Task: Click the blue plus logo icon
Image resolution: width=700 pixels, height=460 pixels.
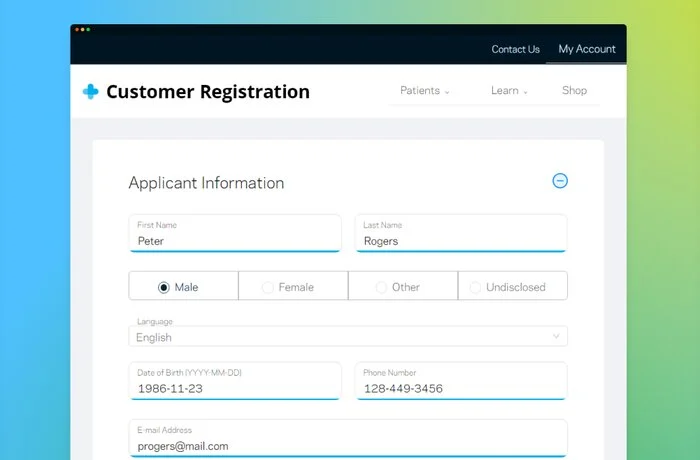Action: 91,92
